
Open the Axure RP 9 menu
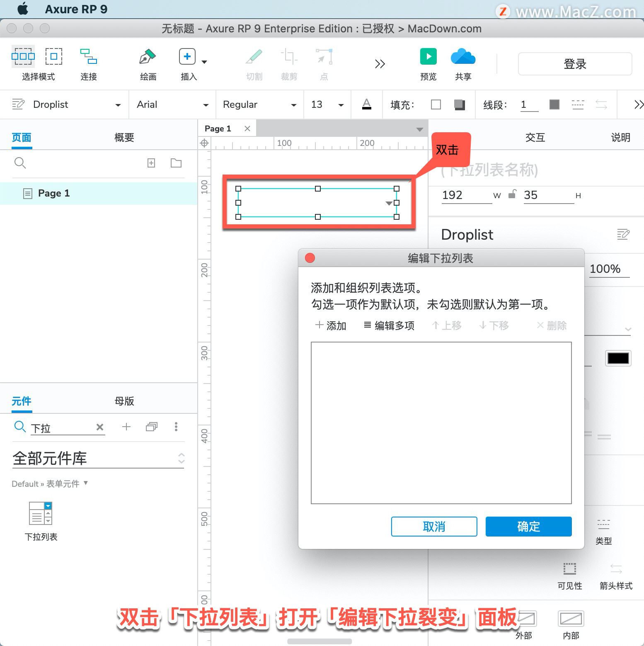point(76,9)
